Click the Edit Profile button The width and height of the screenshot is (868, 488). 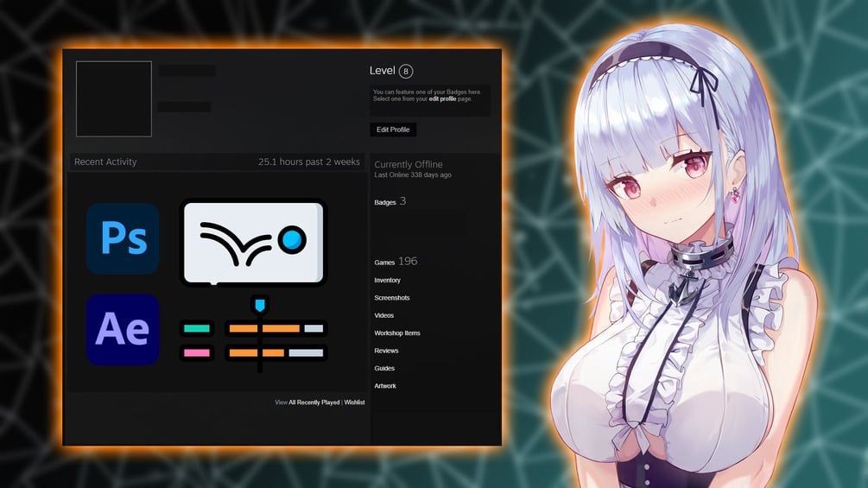[393, 130]
